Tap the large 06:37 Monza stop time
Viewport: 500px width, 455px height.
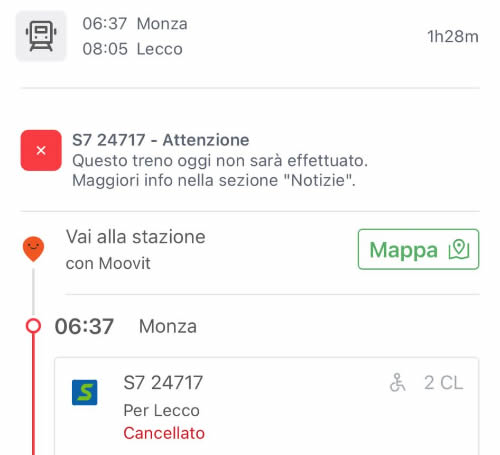[84, 326]
